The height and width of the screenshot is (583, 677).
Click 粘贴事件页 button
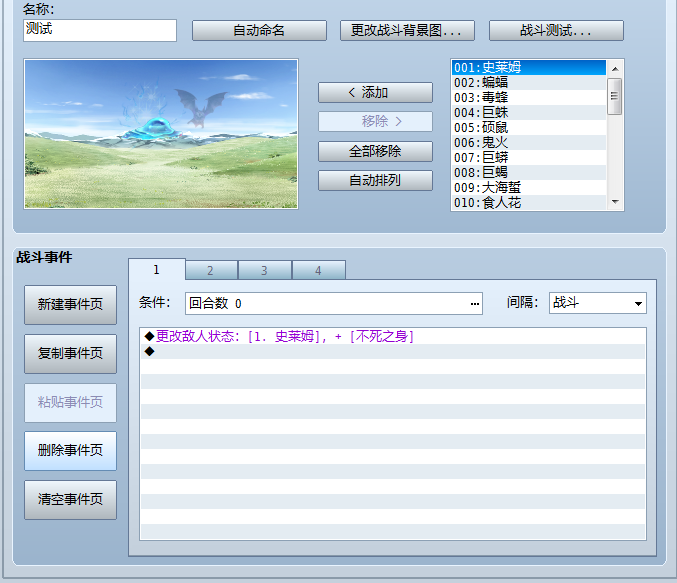coord(70,402)
